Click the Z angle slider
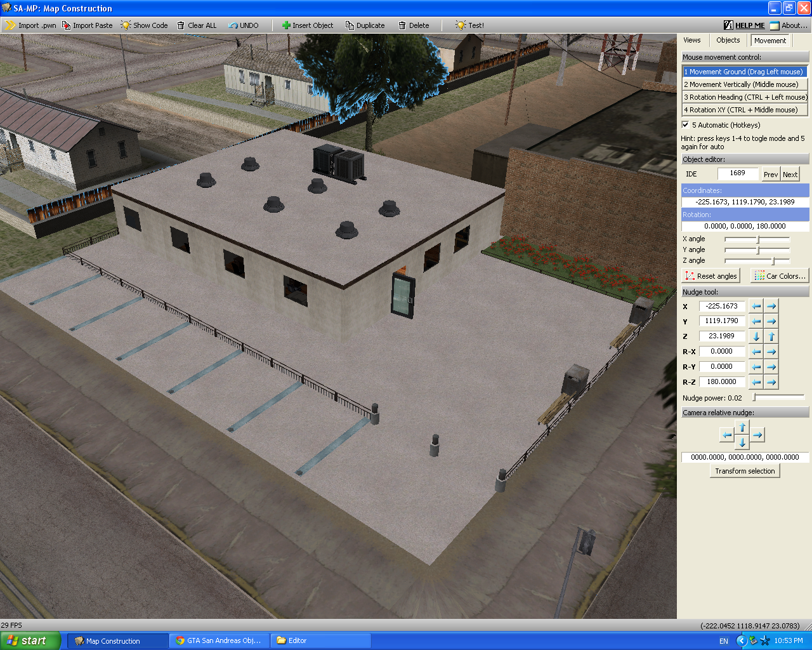Image resolution: width=812 pixels, height=650 pixels. click(x=757, y=260)
